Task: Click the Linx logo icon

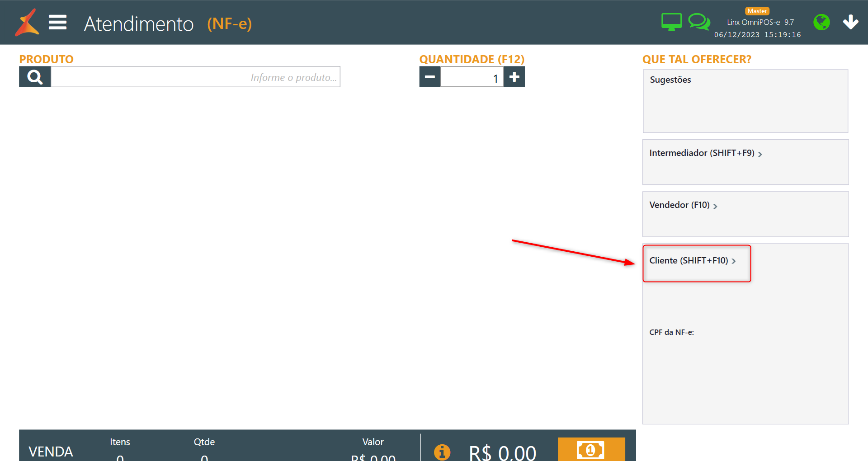Action: click(x=27, y=22)
